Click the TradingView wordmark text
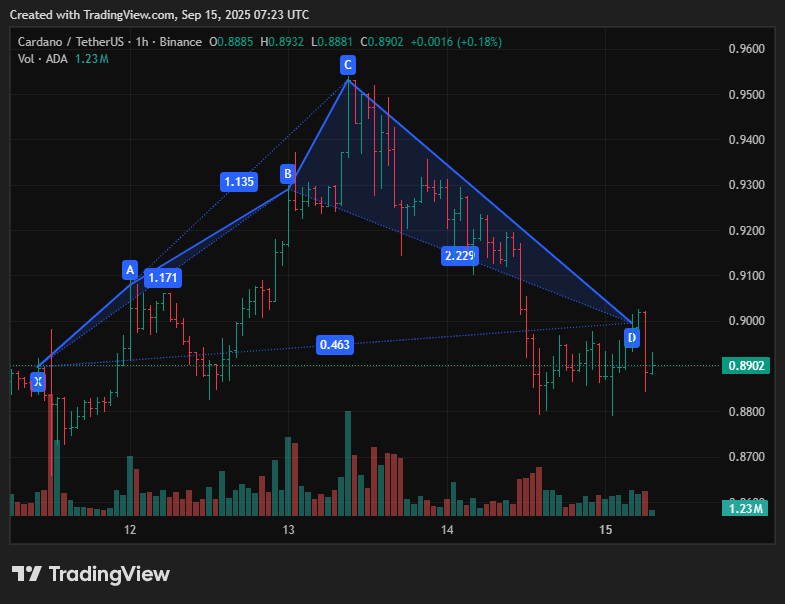Image resolution: width=785 pixels, height=604 pixels. pos(109,574)
